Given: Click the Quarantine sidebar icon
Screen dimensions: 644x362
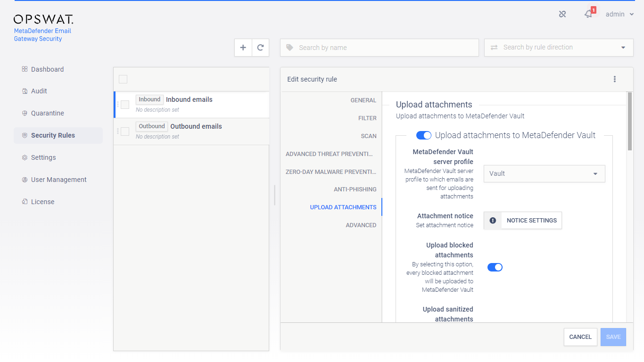Looking at the screenshot, I should click(25, 113).
